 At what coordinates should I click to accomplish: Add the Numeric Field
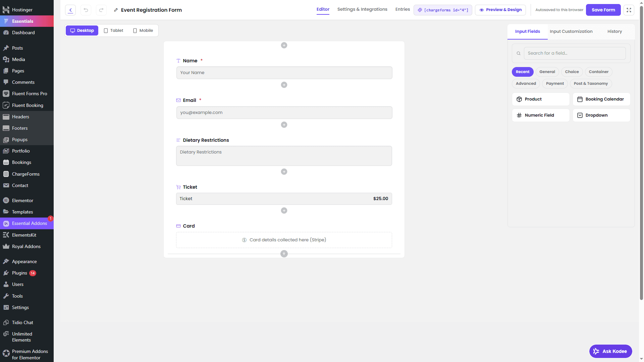point(541,115)
